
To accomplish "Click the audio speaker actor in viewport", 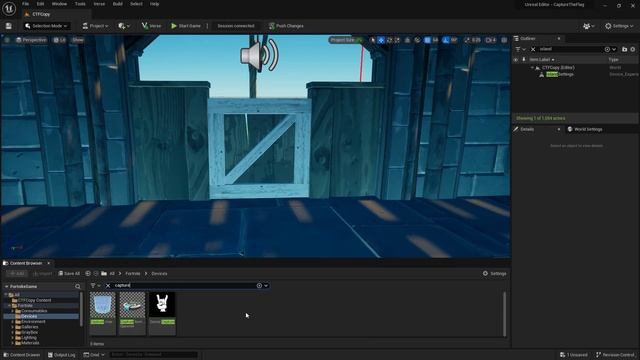I will coord(259,56).
